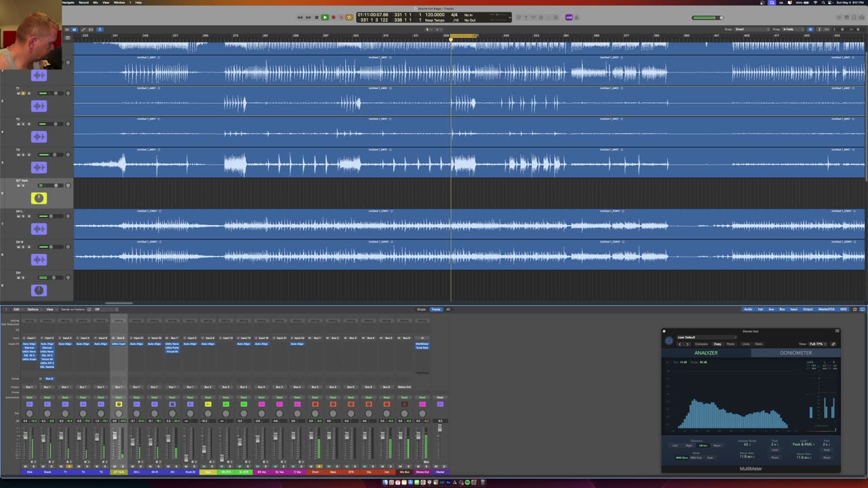Select LRmax detection in MultiMeter

703,445
